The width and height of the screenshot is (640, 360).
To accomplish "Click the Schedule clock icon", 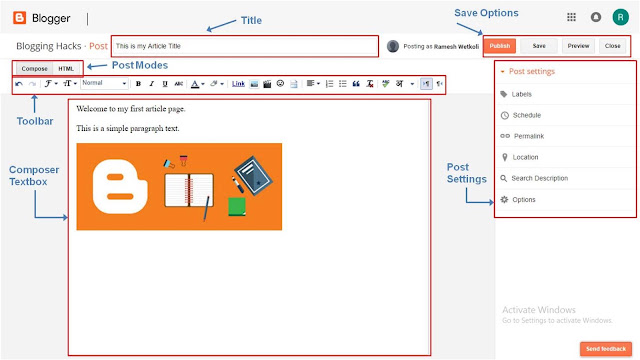I will (504, 116).
